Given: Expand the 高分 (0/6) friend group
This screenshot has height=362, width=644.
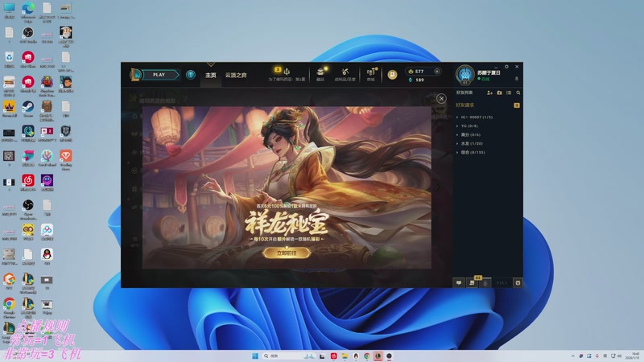Looking at the screenshot, I should tap(469, 134).
